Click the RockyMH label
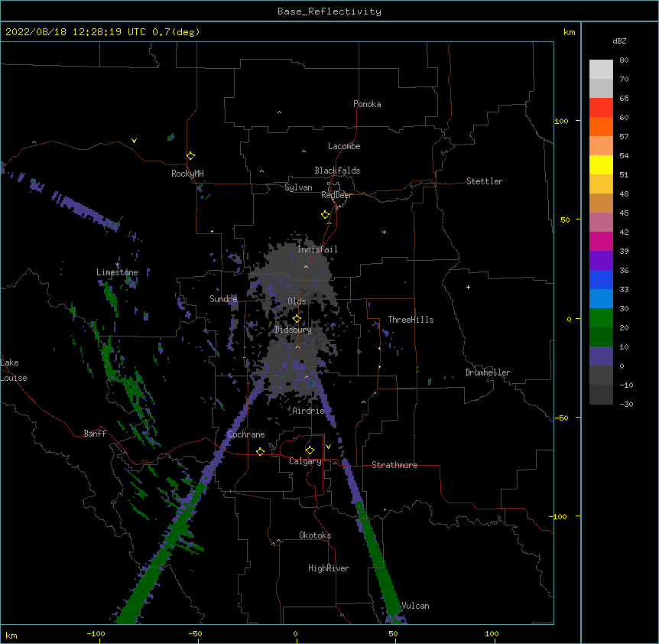 (187, 174)
